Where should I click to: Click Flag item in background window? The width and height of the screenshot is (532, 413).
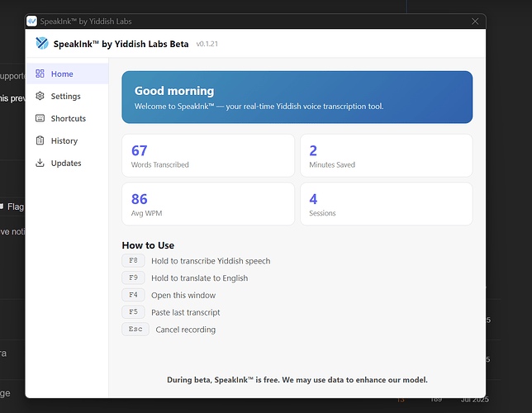pyautogui.click(x=12, y=206)
